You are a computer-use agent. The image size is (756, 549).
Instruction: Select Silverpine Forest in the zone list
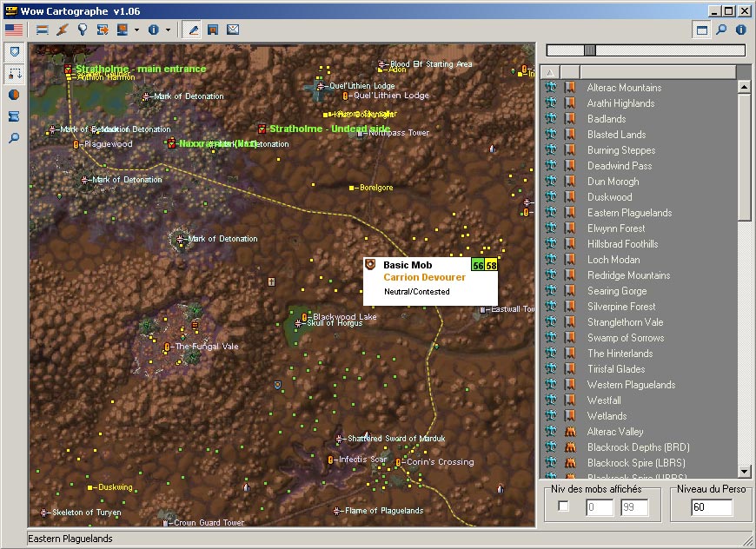[621, 307]
